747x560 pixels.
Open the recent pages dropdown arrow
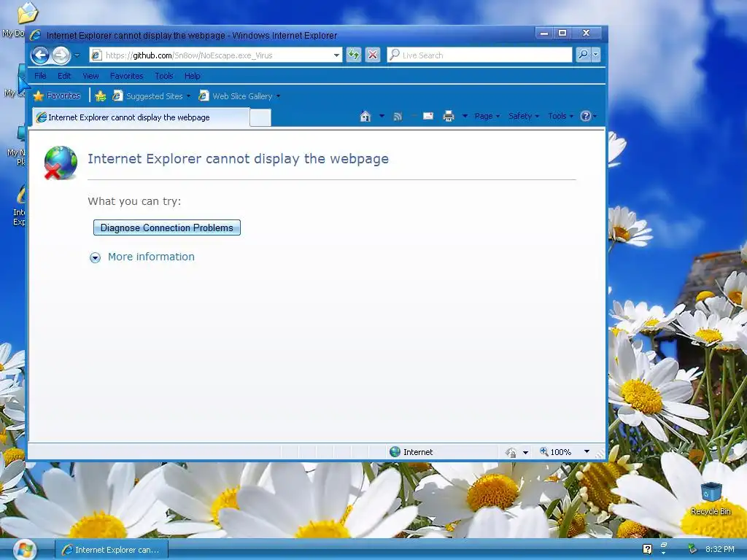coord(77,55)
